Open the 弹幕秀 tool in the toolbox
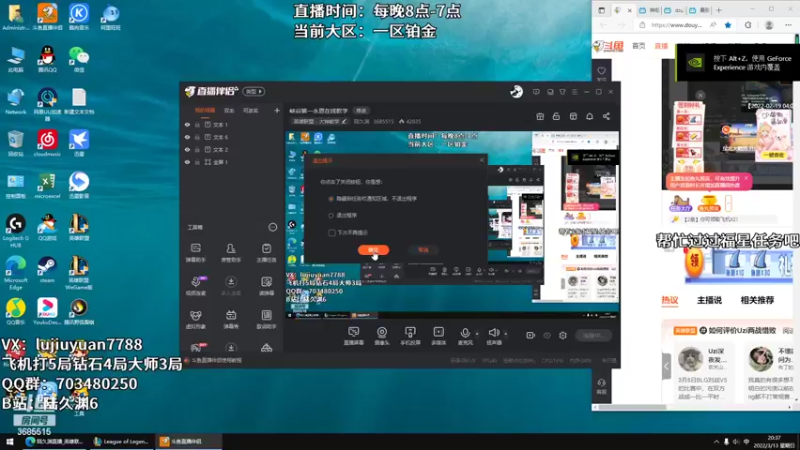Viewport: 800px width, 450px height. (x=231, y=320)
